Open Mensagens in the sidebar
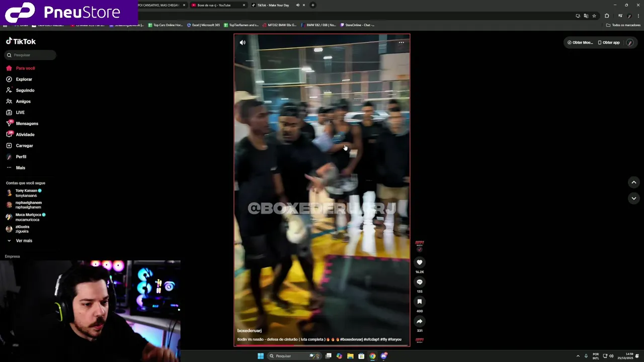 pos(22,124)
